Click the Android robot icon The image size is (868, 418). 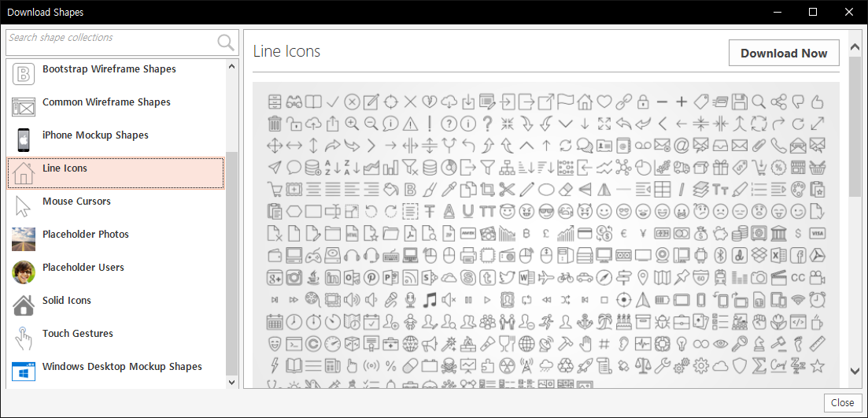(701, 256)
